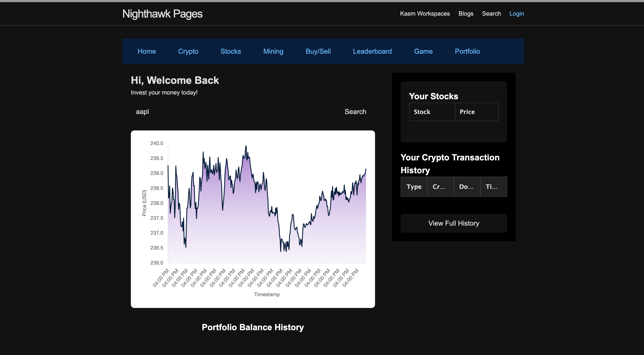Switch to the Crypto tab

click(x=188, y=51)
